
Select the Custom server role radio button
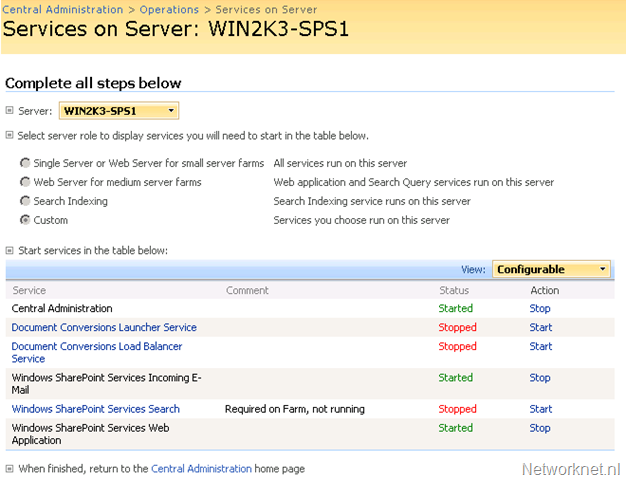point(25,220)
